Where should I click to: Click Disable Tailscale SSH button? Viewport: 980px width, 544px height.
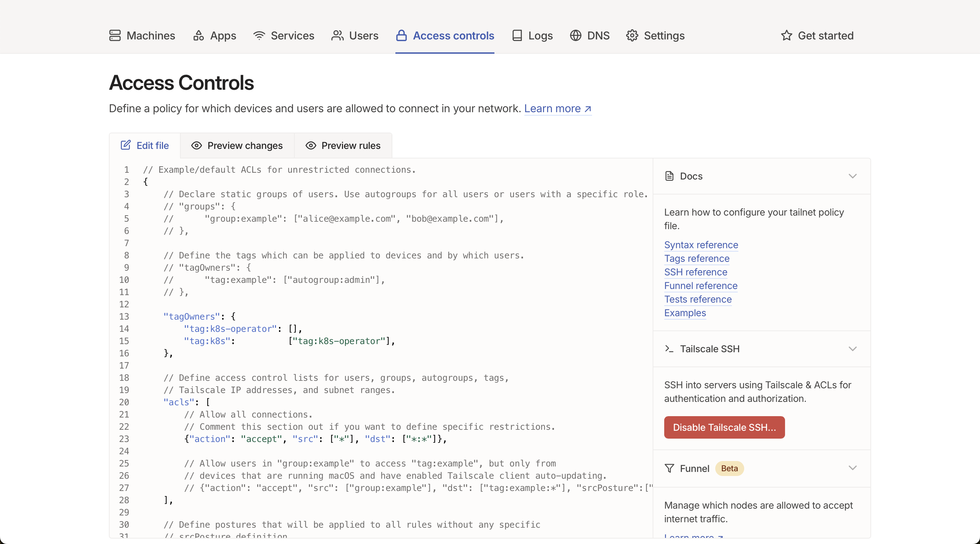724,427
